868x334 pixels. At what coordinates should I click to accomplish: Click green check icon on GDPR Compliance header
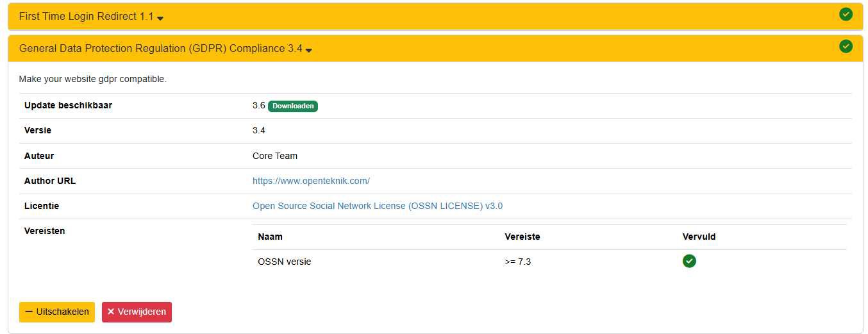pyautogui.click(x=846, y=46)
